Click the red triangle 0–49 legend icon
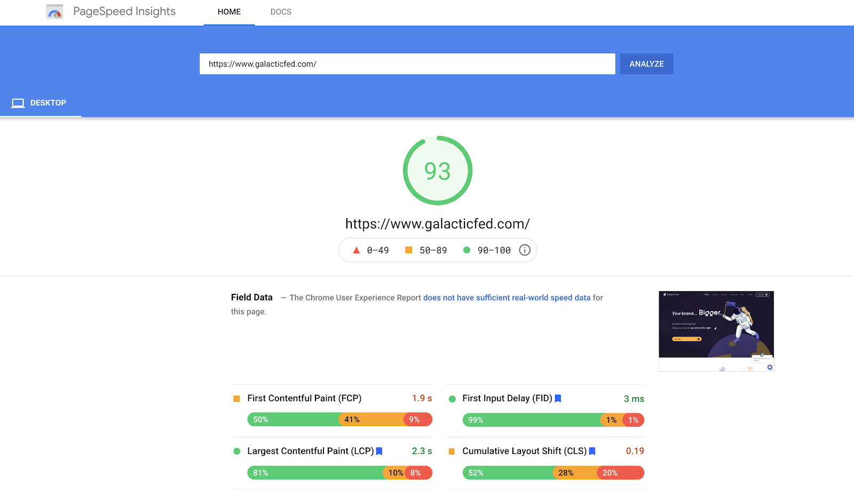854x504 pixels. pyautogui.click(x=357, y=250)
